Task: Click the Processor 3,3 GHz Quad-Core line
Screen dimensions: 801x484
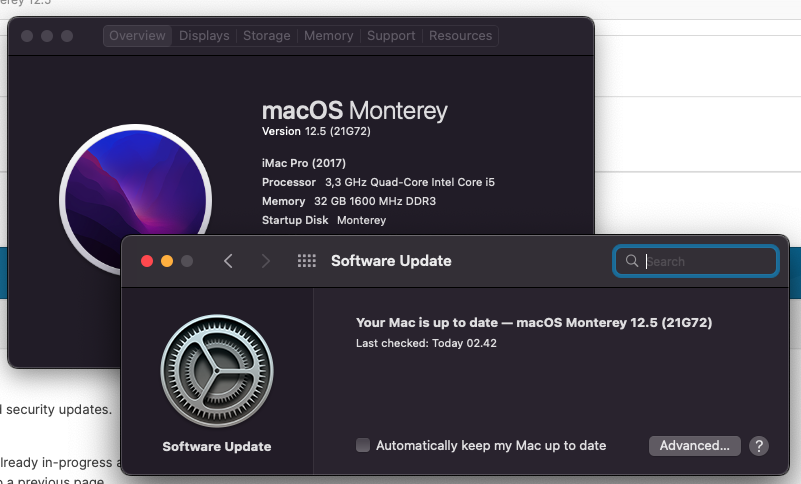Action: 378,182
